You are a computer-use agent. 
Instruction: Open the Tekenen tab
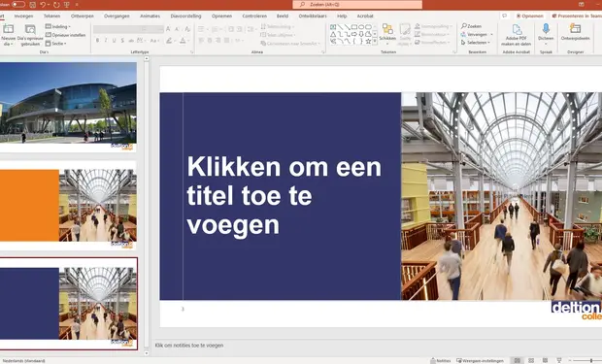(x=51, y=17)
